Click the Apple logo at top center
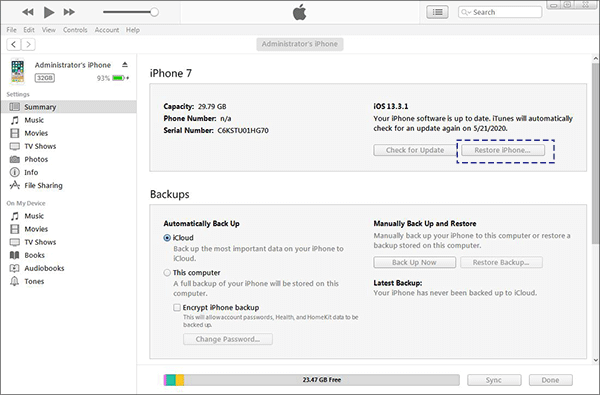600x395 pixels. [x=300, y=12]
